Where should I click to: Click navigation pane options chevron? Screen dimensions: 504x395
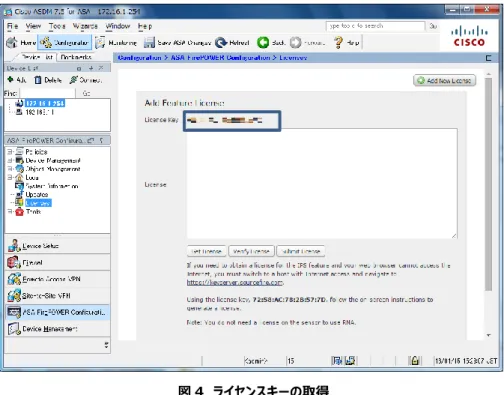click(x=106, y=345)
